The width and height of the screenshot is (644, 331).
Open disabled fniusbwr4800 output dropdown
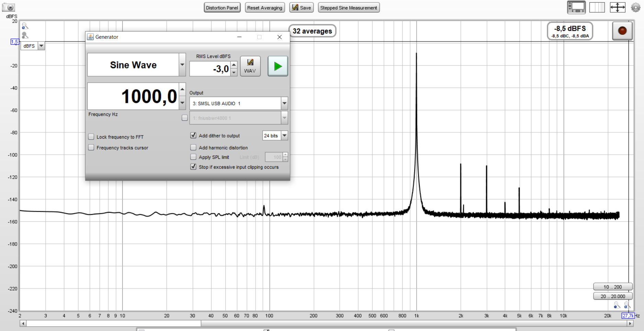(x=284, y=118)
